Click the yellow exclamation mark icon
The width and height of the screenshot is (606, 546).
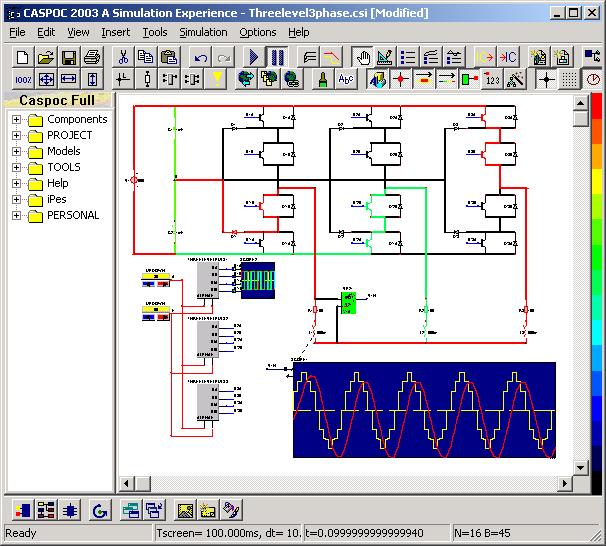click(217, 80)
